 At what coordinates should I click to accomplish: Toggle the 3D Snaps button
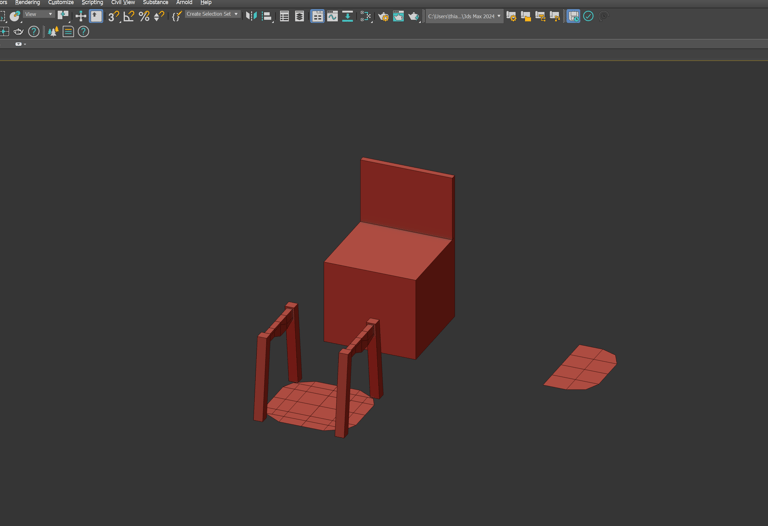(x=113, y=16)
